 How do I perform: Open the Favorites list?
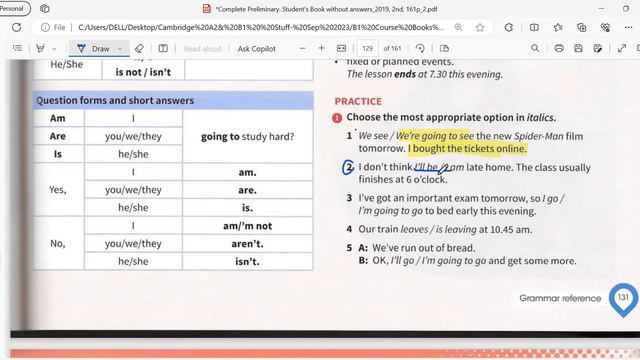pos(558,27)
